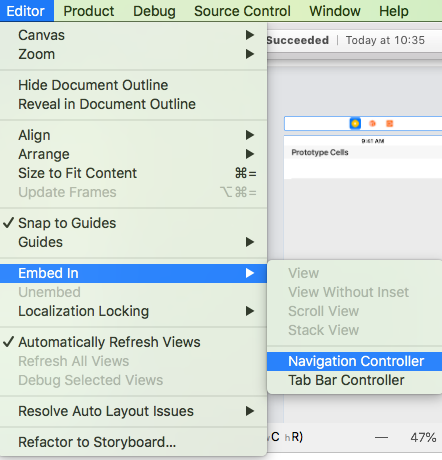Viewport: 442px width, 460px height.
Task: Open the Source Control menu
Action: (x=242, y=11)
